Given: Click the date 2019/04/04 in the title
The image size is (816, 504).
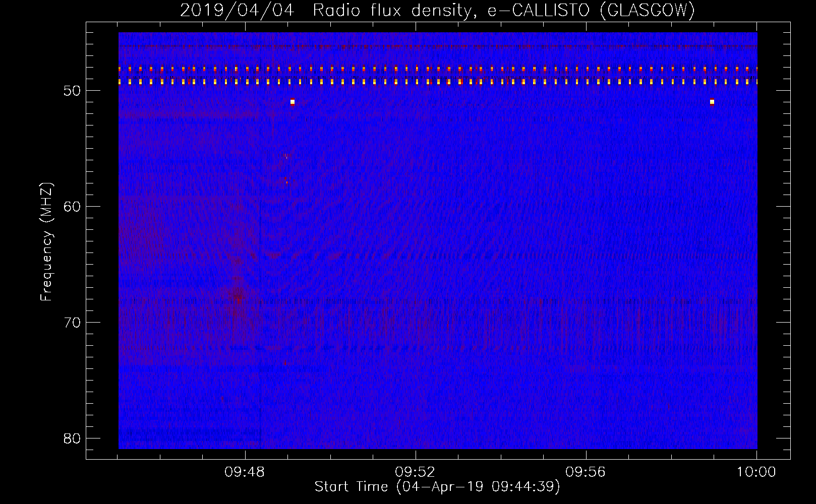Looking at the screenshot, I should click(237, 10).
